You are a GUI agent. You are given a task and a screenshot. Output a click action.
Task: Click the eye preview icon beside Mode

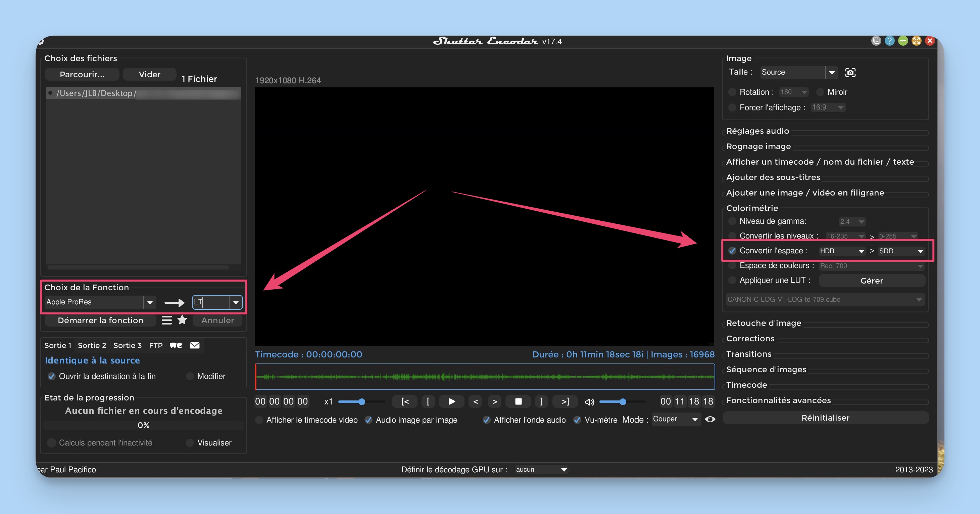click(709, 419)
